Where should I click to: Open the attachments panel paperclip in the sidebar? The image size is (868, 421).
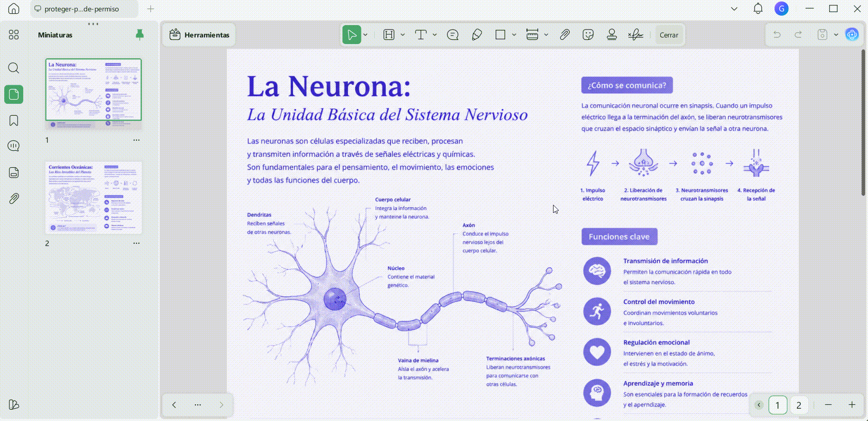(x=14, y=198)
